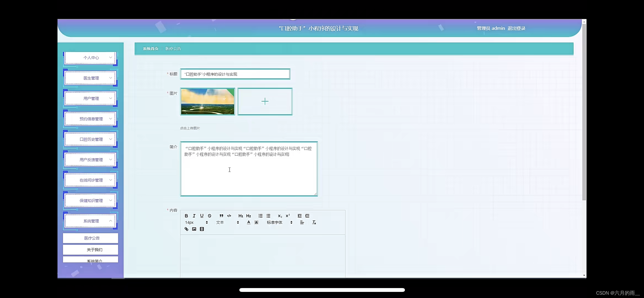Click the 医疗公告 breadcrumb entry

pos(173,48)
